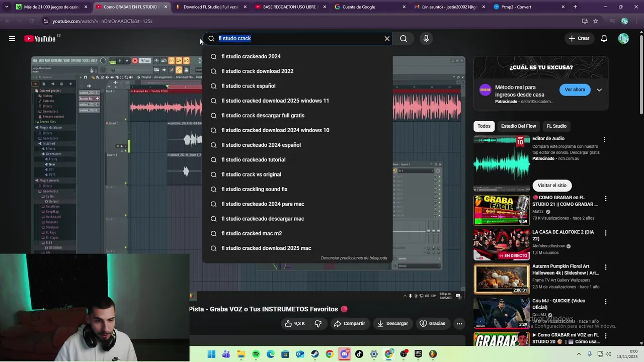Click the browser address bar URL

point(102,21)
